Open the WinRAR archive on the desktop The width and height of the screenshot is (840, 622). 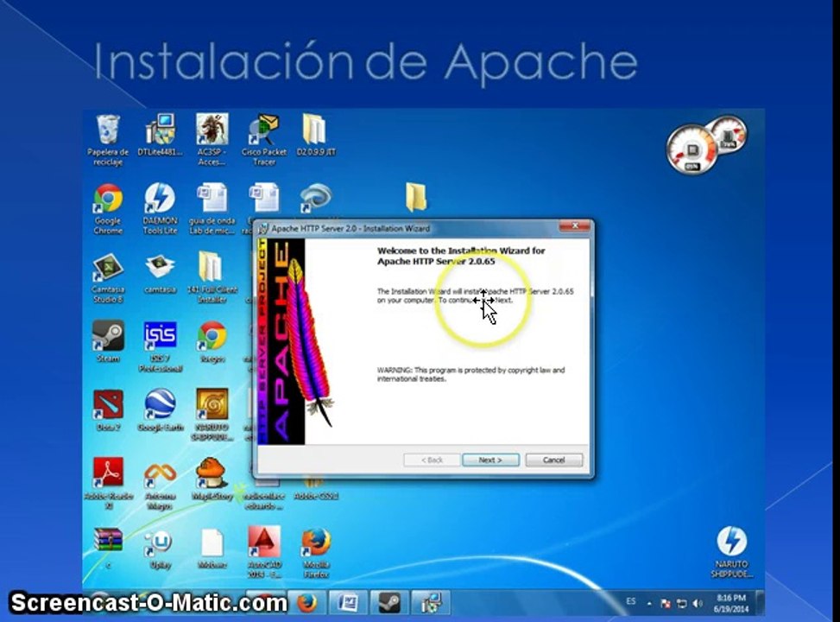[x=108, y=546]
